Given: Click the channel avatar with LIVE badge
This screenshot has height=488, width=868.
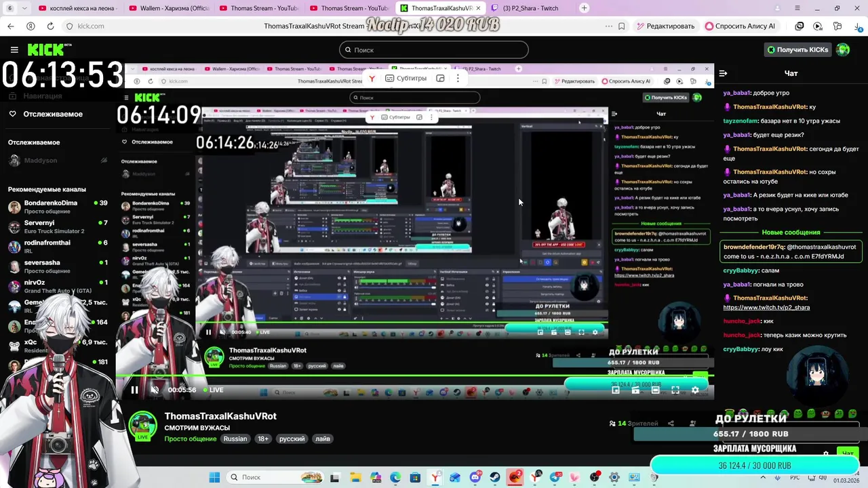Looking at the screenshot, I should click(x=142, y=426).
